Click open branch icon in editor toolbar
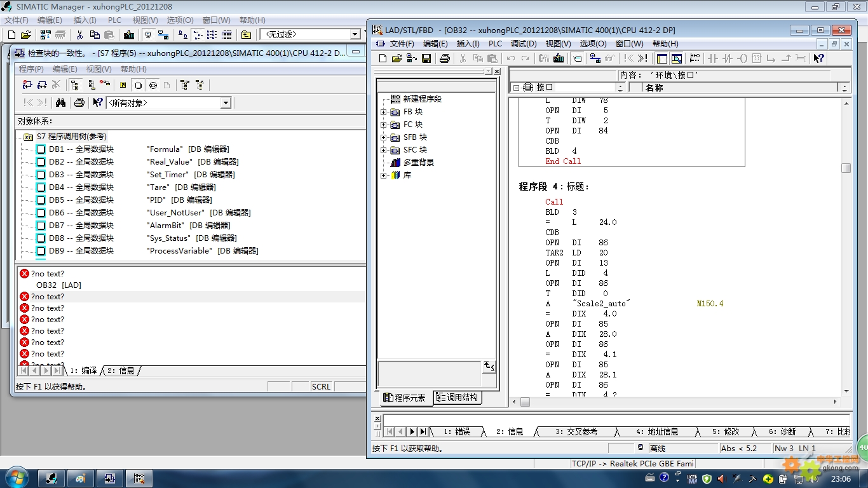Screen dimensions: 868x488 (x=771, y=58)
